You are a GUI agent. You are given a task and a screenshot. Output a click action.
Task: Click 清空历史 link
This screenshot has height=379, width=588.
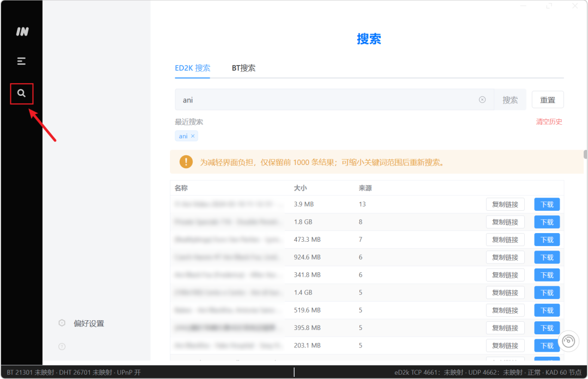(549, 121)
